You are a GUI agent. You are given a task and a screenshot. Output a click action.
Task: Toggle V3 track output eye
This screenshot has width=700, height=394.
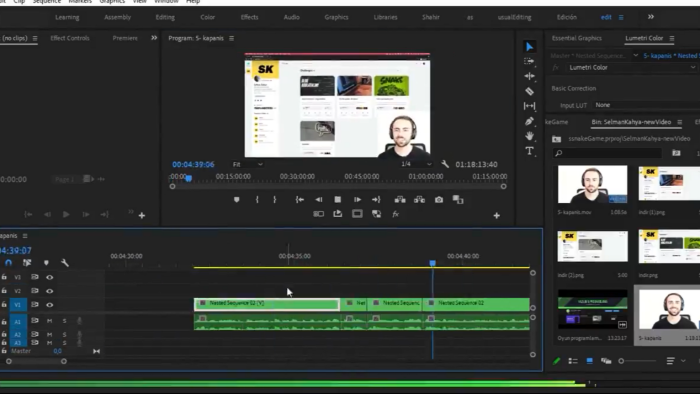pyautogui.click(x=50, y=278)
